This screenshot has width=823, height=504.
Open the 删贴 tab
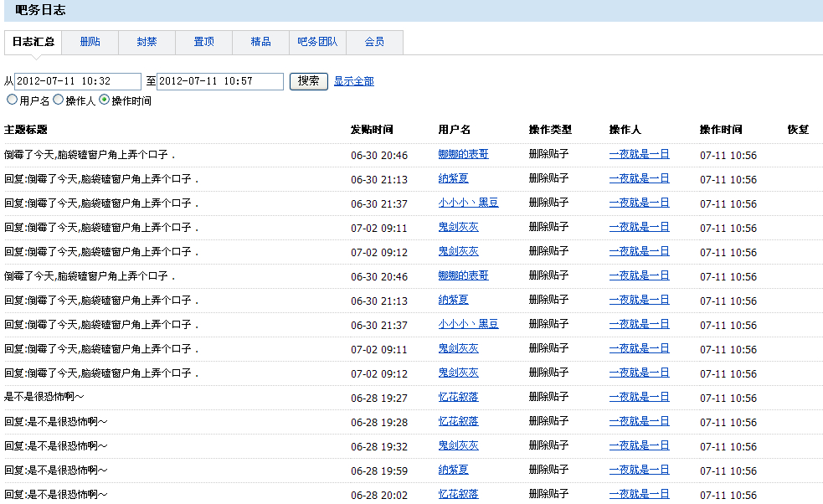[x=90, y=42]
